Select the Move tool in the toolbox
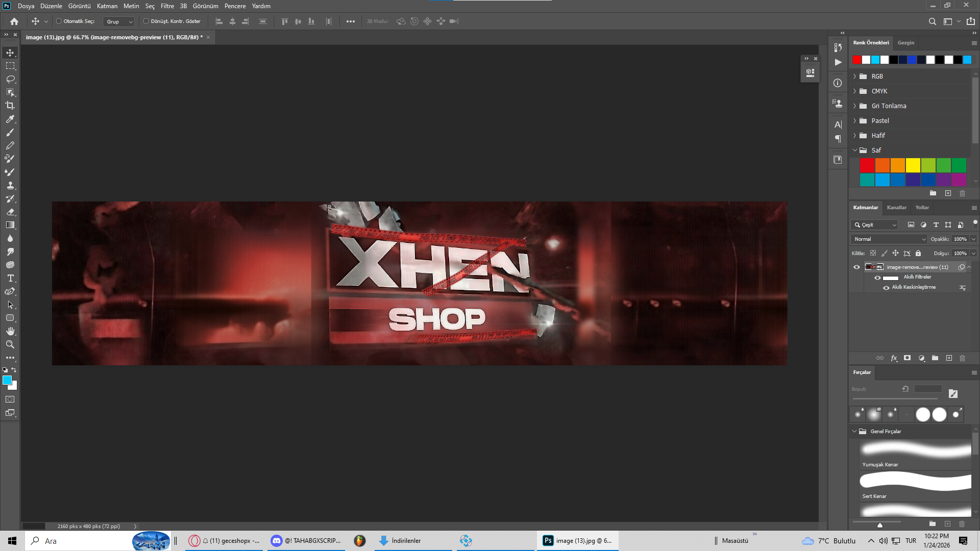The image size is (980, 551). [x=10, y=53]
